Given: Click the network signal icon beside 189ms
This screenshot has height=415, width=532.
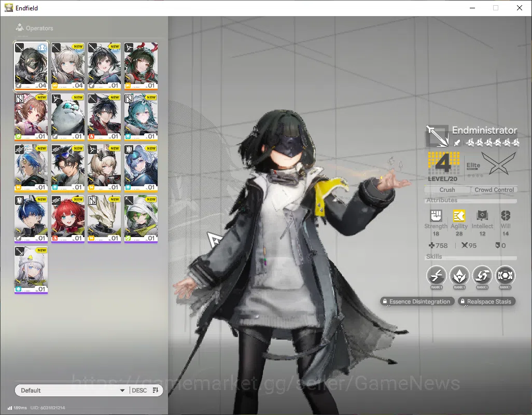Looking at the screenshot, I should [x=10, y=408].
